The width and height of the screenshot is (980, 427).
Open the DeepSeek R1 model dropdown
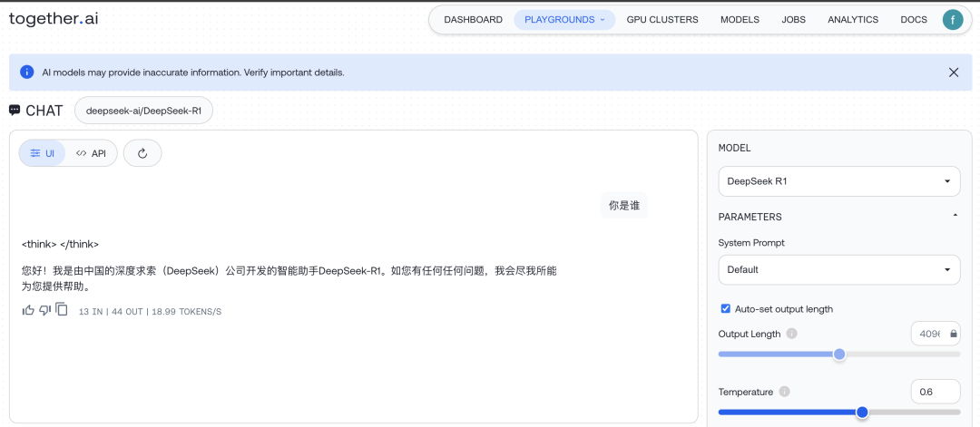pyautogui.click(x=839, y=181)
